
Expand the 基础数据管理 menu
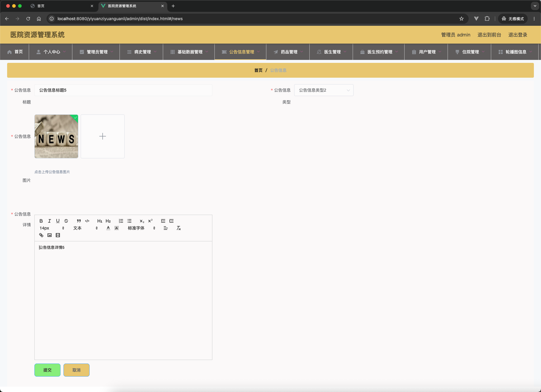189,52
